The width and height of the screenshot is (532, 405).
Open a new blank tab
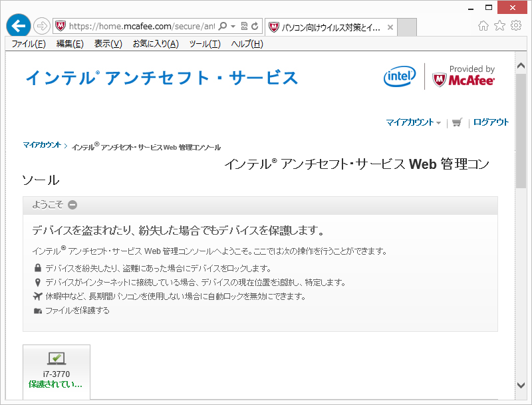407,27
